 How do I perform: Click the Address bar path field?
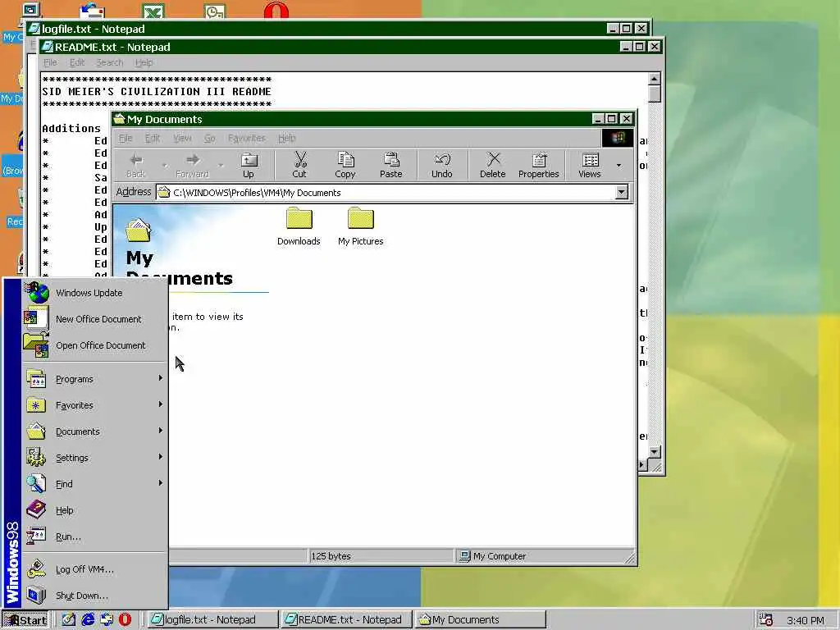coord(391,192)
